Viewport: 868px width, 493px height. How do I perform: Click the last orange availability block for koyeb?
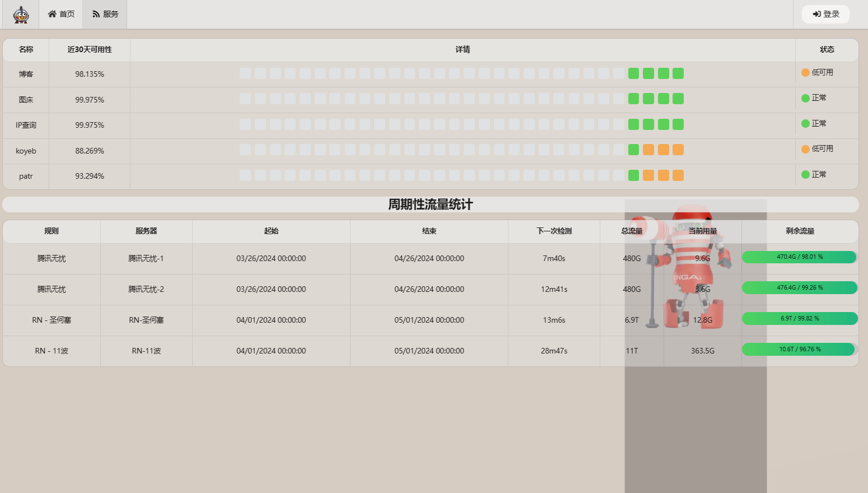(x=678, y=150)
